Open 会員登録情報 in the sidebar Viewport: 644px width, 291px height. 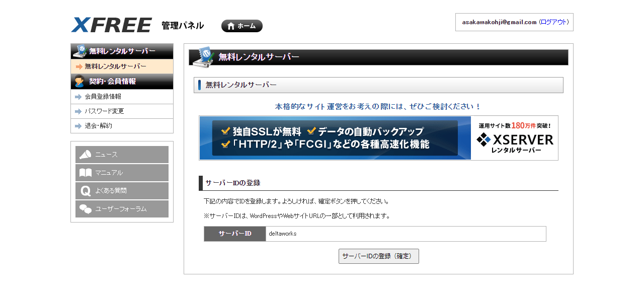coord(103,97)
